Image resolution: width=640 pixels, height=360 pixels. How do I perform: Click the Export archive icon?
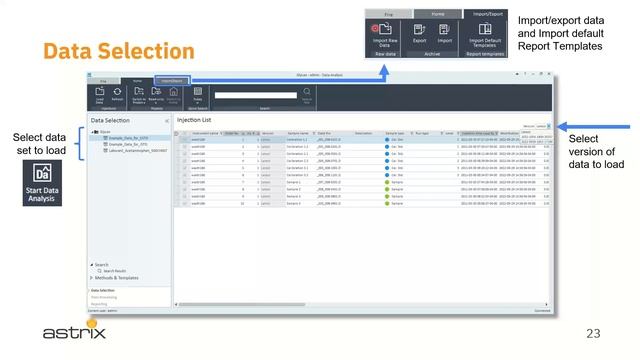[x=419, y=29]
